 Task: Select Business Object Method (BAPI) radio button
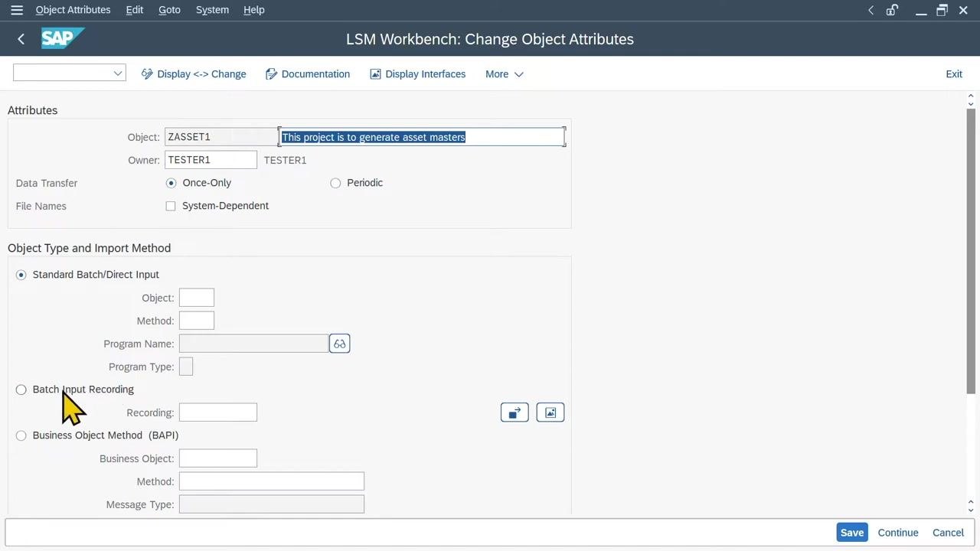coord(21,435)
